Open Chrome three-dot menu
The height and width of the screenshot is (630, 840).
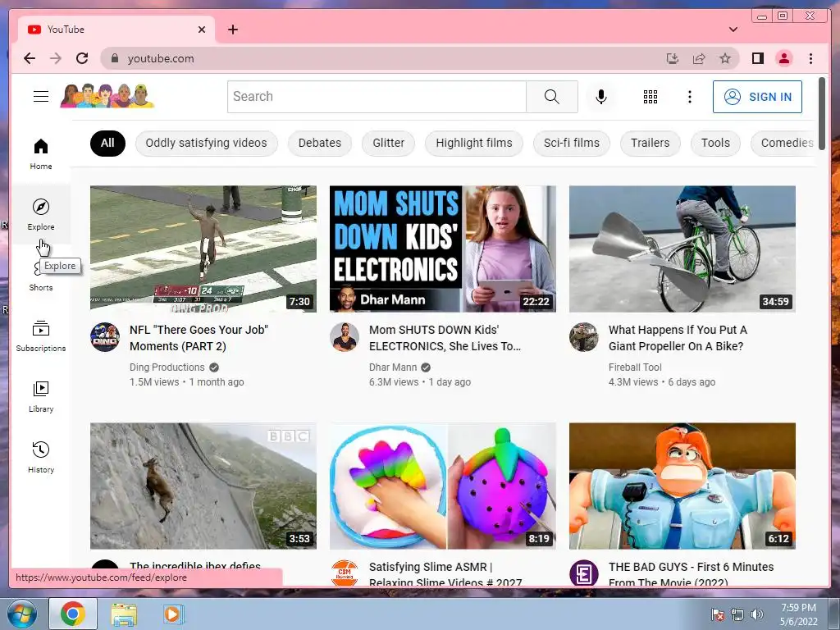810,58
